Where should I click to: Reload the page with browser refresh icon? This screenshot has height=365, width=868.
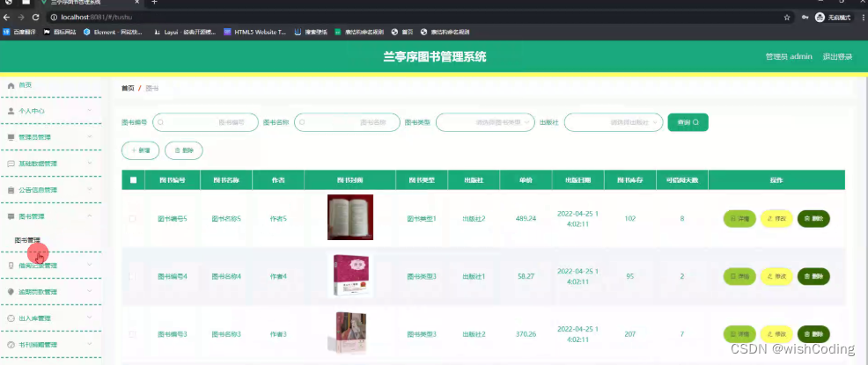tap(36, 18)
